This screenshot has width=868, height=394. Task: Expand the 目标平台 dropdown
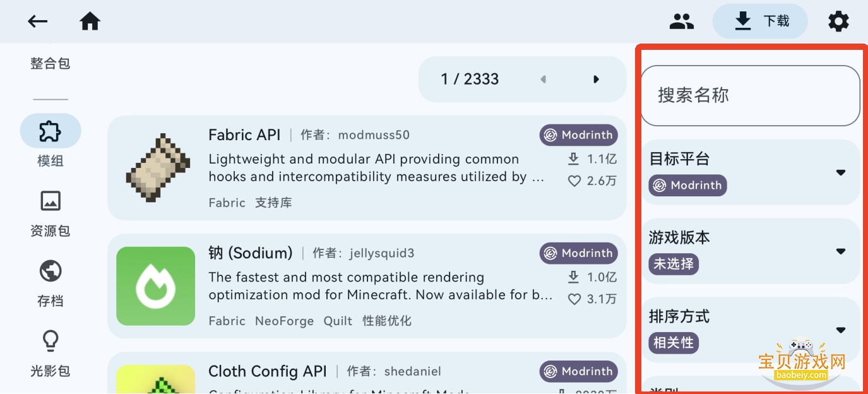(x=840, y=172)
